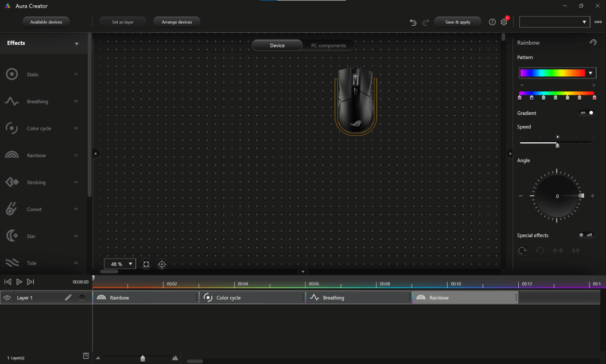Collapse the right properties panel arrow

510,154
